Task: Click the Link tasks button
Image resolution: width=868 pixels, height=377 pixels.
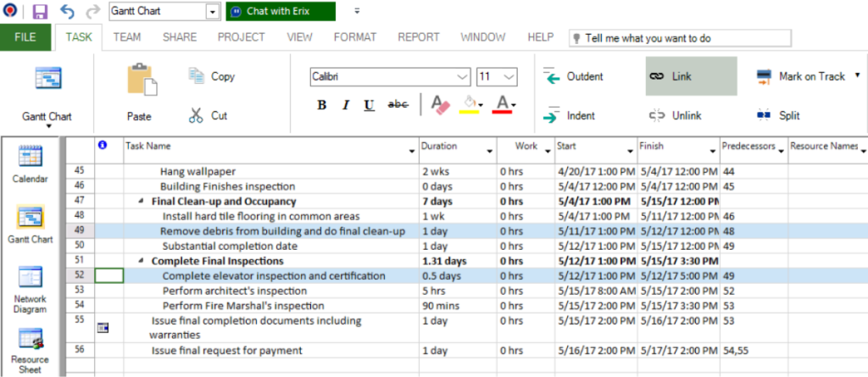Action: tap(692, 76)
